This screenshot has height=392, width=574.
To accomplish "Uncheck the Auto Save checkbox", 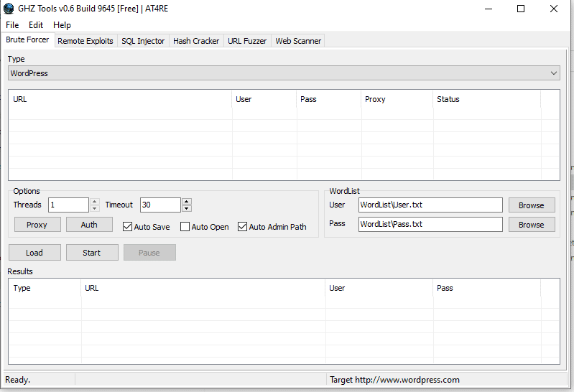I will tap(127, 227).
